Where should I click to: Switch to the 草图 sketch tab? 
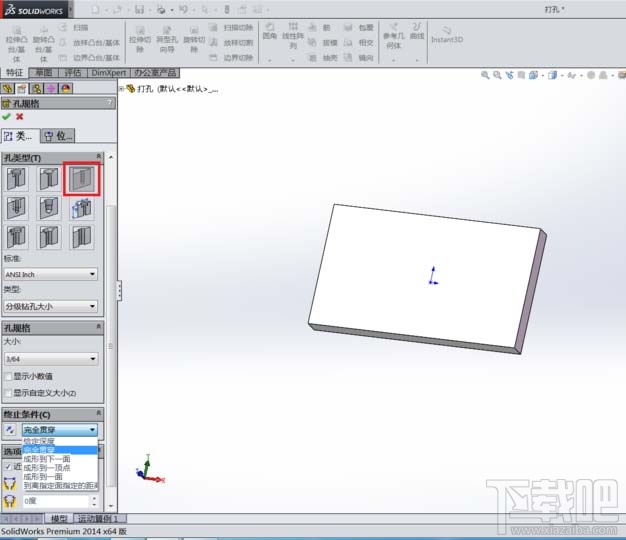coord(44,73)
